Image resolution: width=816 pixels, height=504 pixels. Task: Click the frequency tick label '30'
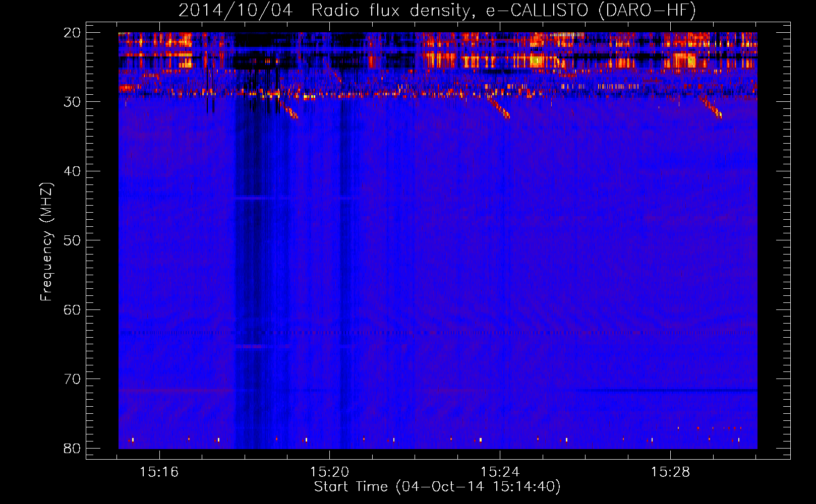[72, 102]
